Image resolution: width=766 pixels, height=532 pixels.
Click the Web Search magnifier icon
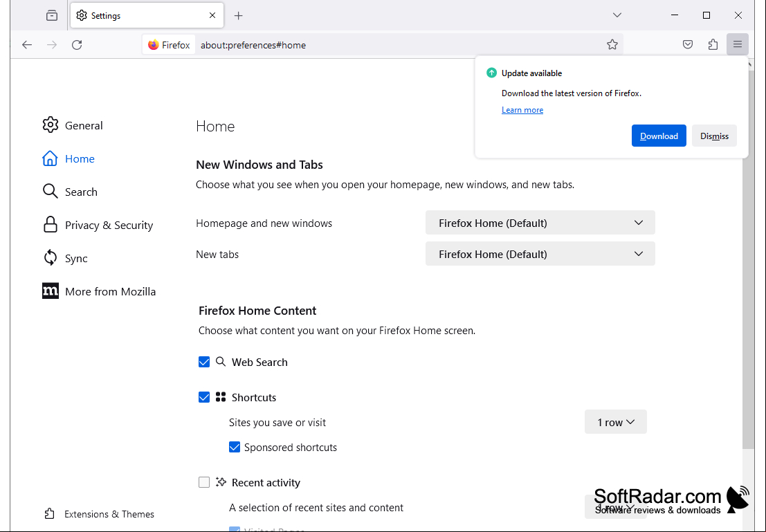[x=221, y=362]
